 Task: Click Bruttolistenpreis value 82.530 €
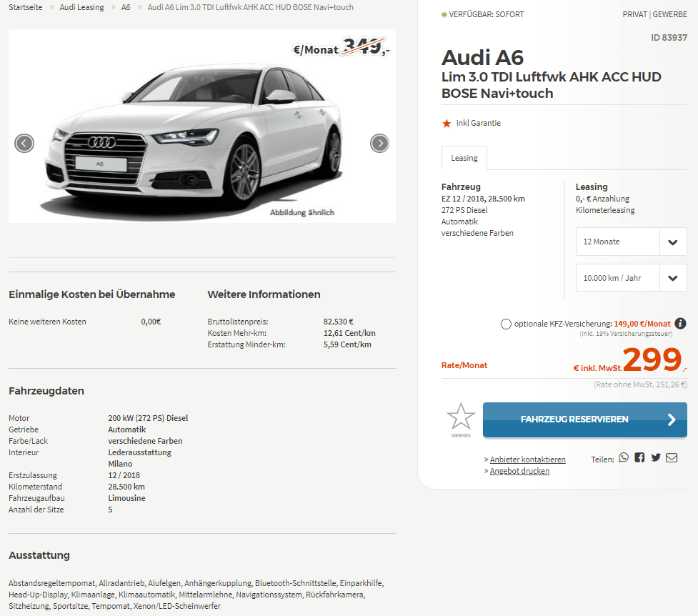(339, 322)
